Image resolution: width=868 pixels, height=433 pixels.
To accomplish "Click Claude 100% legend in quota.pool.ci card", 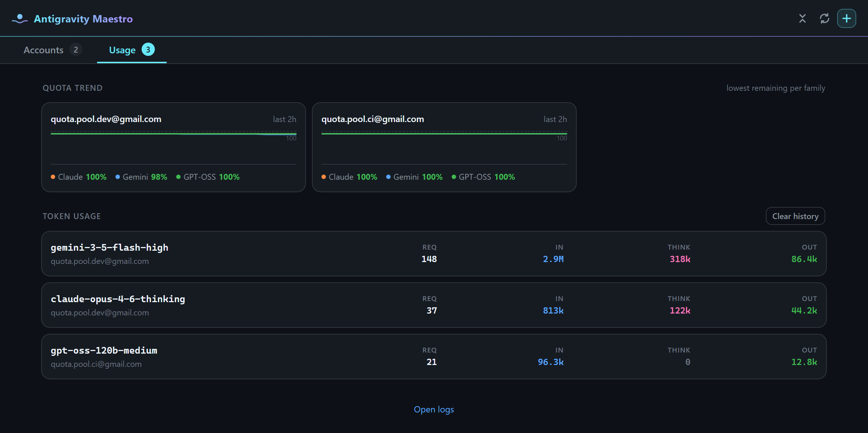I will [x=349, y=177].
